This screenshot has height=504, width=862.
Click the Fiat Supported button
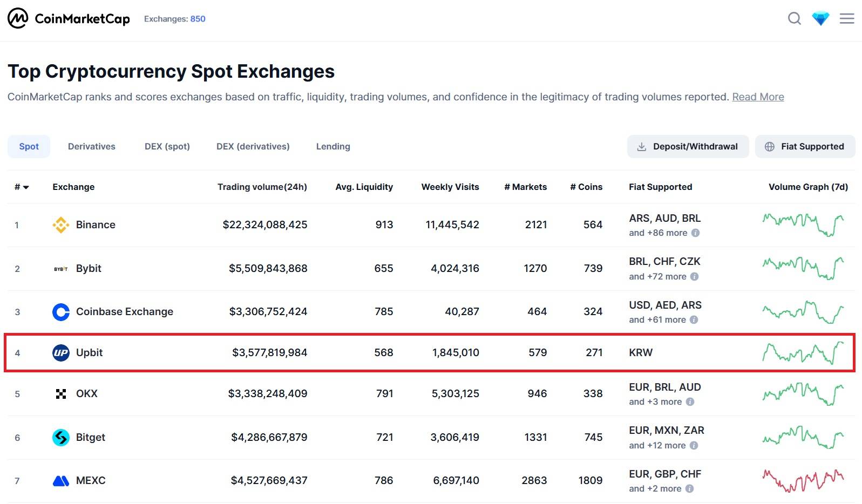(x=805, y=147)
